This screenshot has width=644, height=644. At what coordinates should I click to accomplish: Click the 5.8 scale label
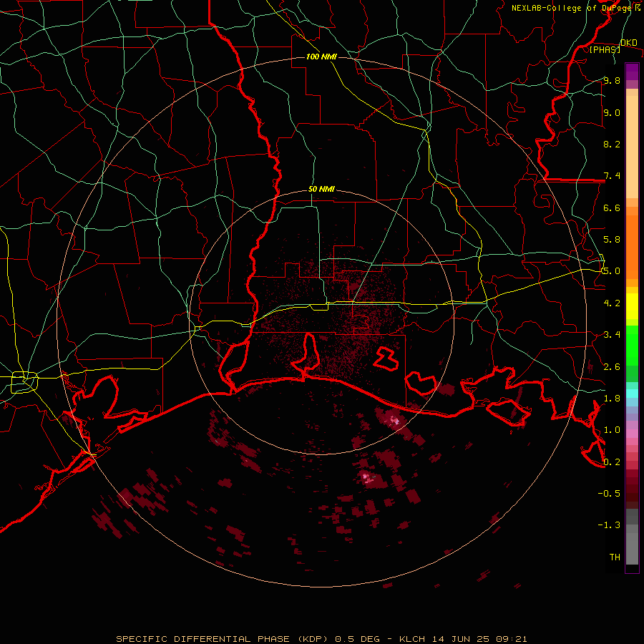[x=612, y=239]
